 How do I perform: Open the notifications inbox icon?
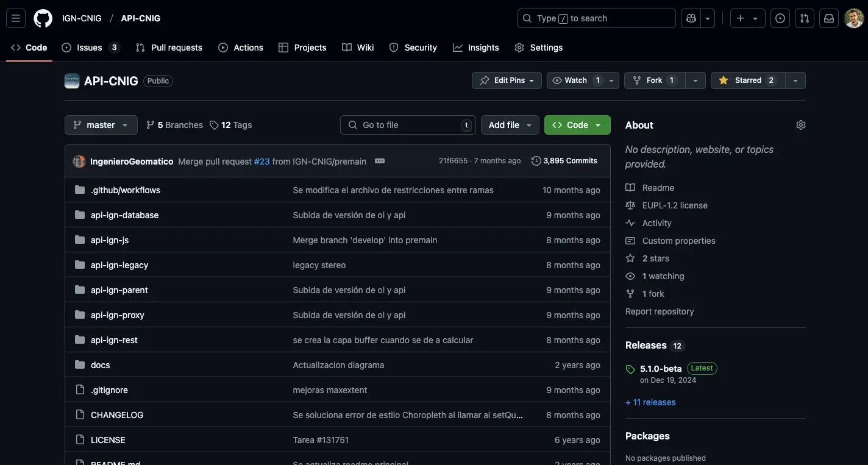coord(829,18)
